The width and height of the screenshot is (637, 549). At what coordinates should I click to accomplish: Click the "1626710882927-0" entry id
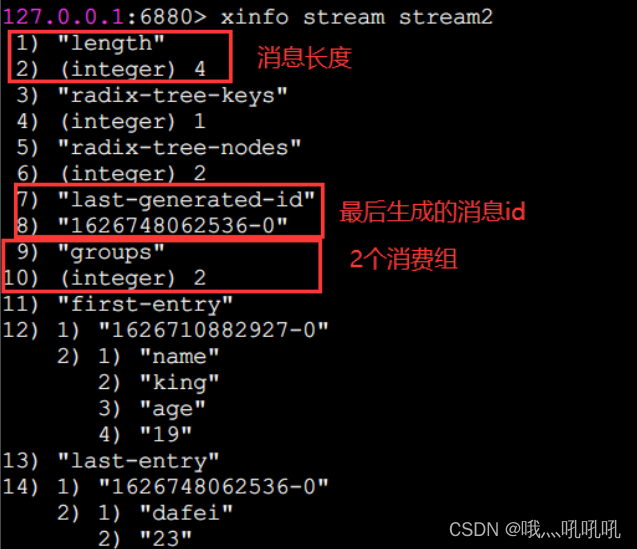pyautogui.click(x=214, y=330)
